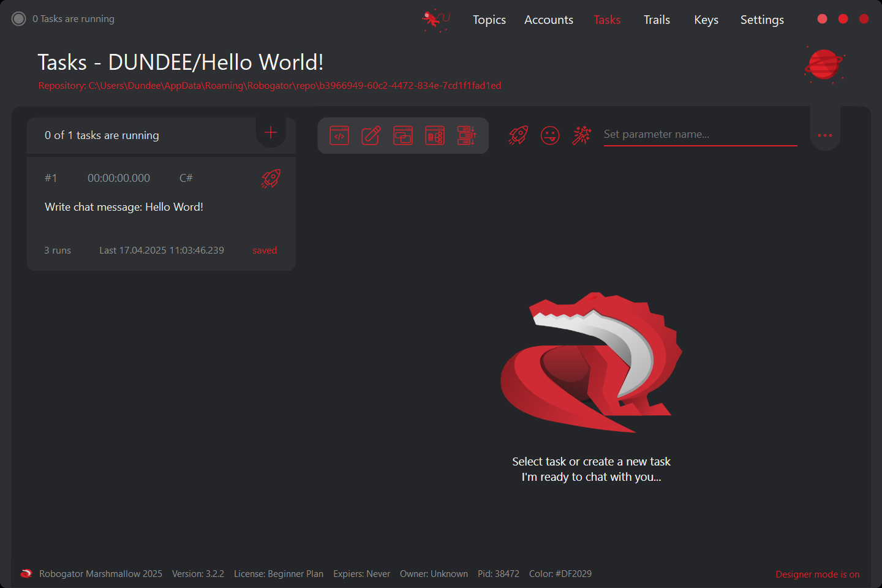Image resolution: width=882 pixels, height=588 pixels.
Task: Click the pencil edit icon in toolbar
Action: [x=371, y=135]
